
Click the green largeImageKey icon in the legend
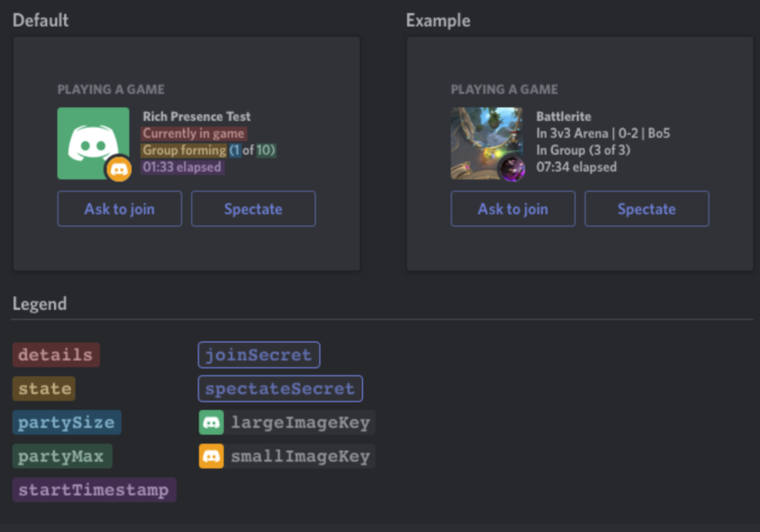click(x=211, y=422)
